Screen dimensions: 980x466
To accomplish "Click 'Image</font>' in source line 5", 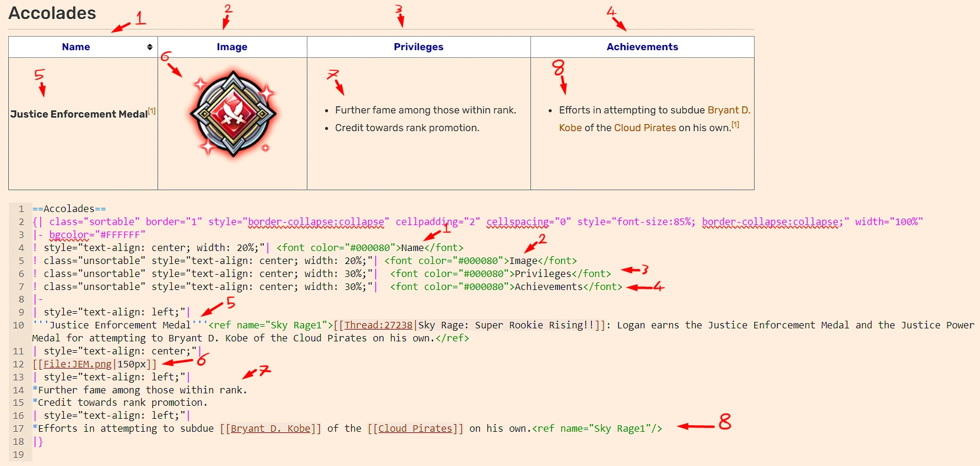I will 543,260.
